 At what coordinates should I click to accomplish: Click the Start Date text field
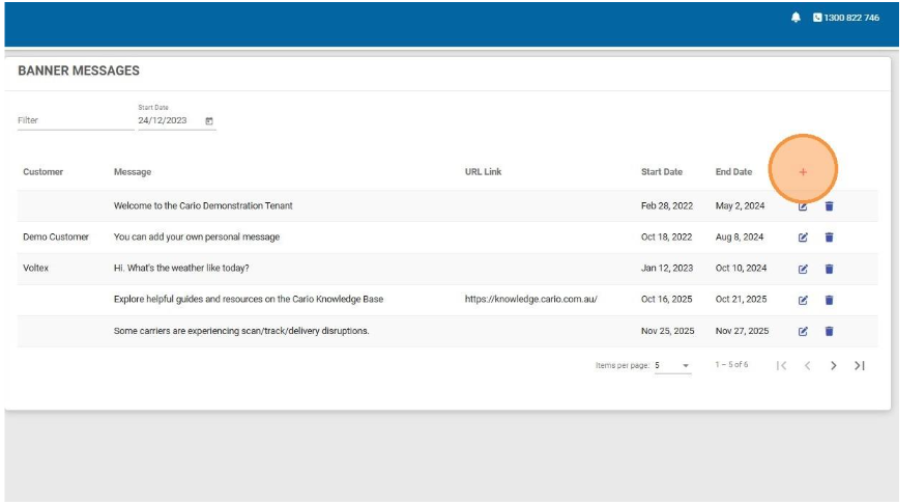coord(165,121)
